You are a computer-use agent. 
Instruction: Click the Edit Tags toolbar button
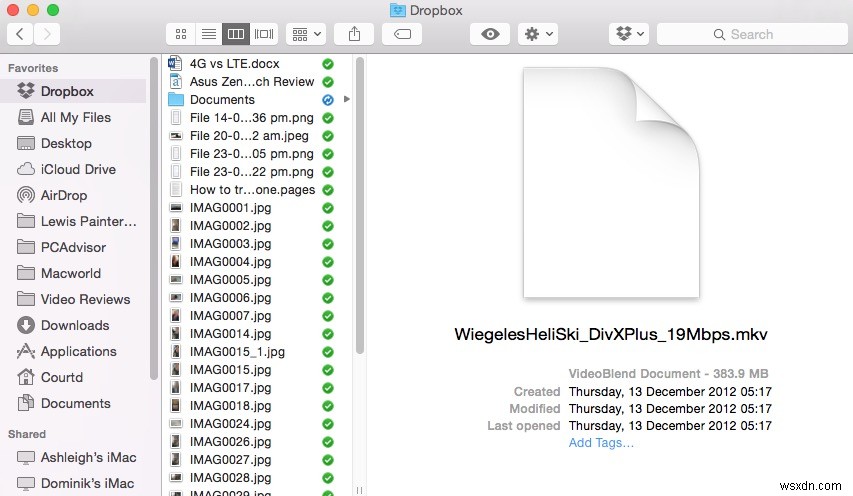coord(402,34)
